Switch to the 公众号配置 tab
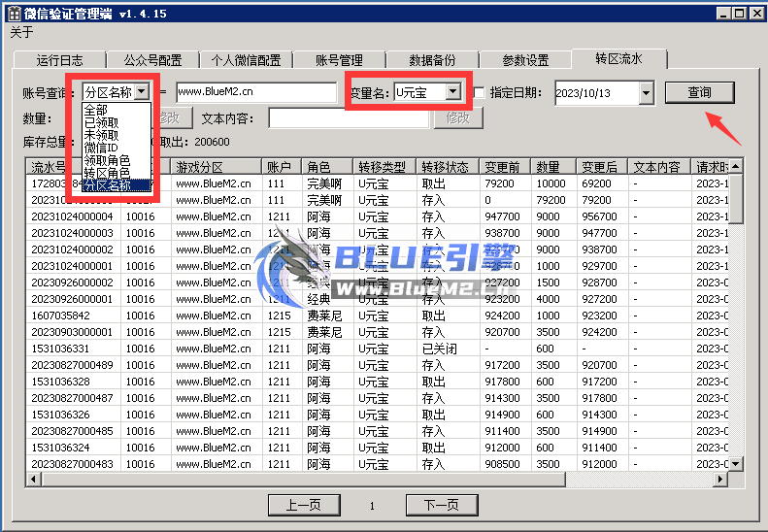 152,60
